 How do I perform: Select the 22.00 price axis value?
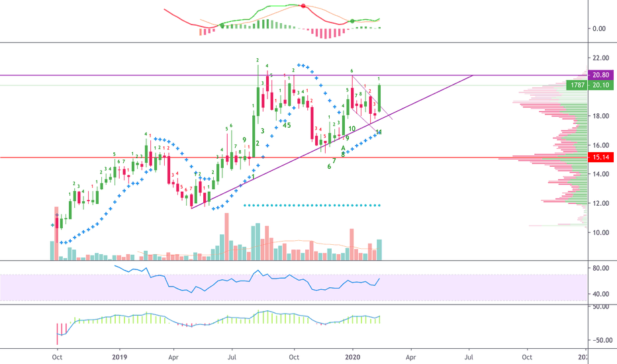(600, 58)
